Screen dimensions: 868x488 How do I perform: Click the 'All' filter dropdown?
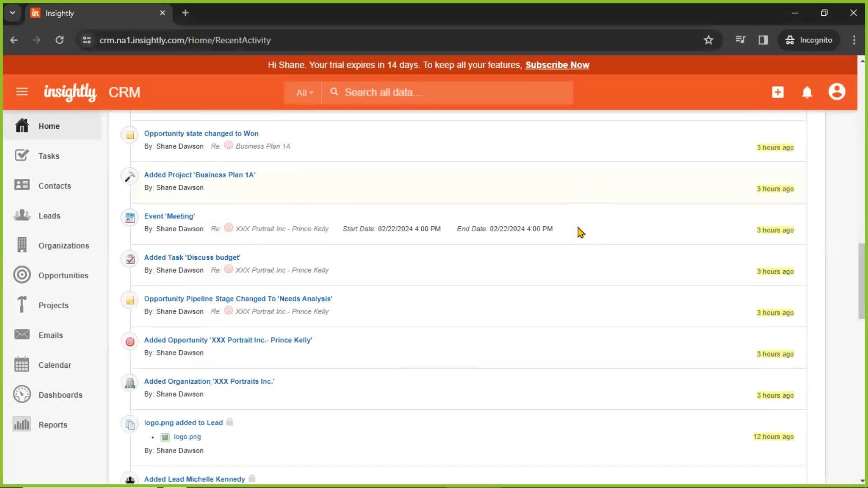[303, 92]
